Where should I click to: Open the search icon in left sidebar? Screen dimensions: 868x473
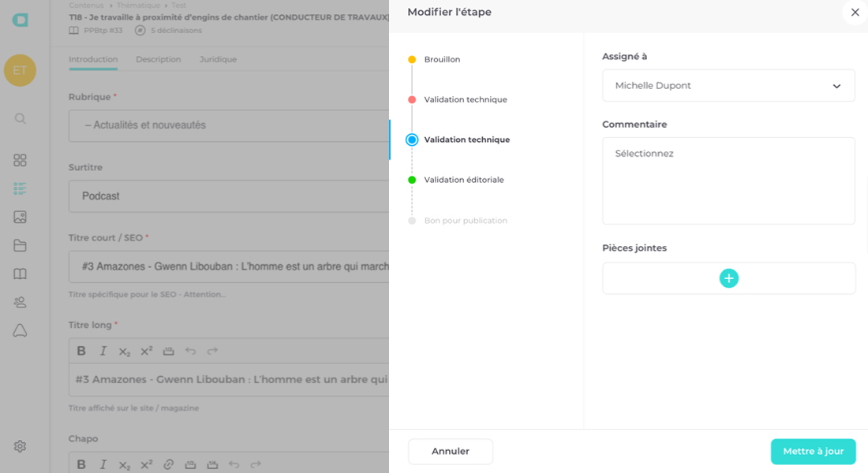point(21,118)
